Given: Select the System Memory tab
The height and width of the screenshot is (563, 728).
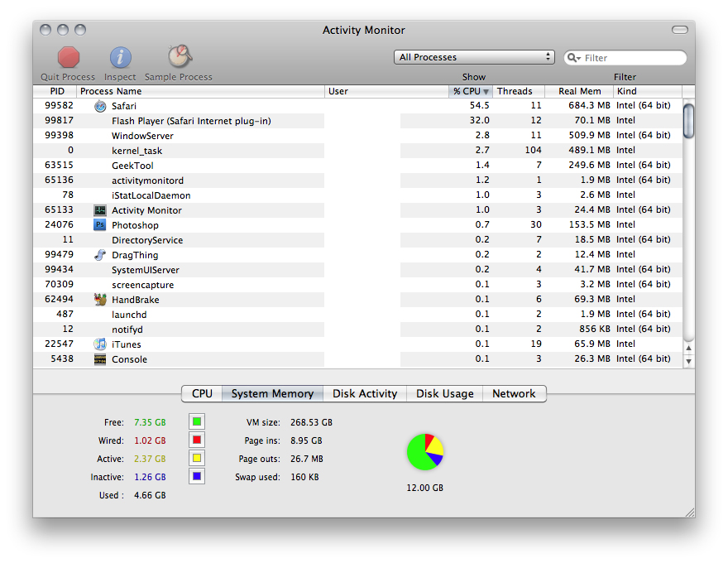Looking at the screenshot, I should (272, 393).
